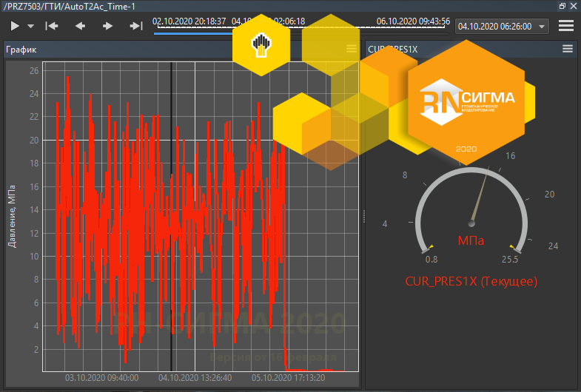Expand the 04.10.2020 06:26:00 date-time dropdown
Image resolution: width=581 pixels, height=392 pixels.
[x=543, y=27]
